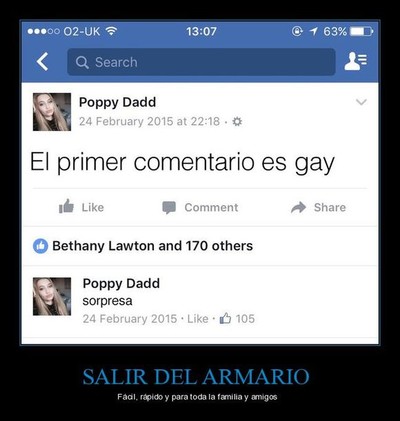Click the Share arrow icon

click(x=298, y=207)
